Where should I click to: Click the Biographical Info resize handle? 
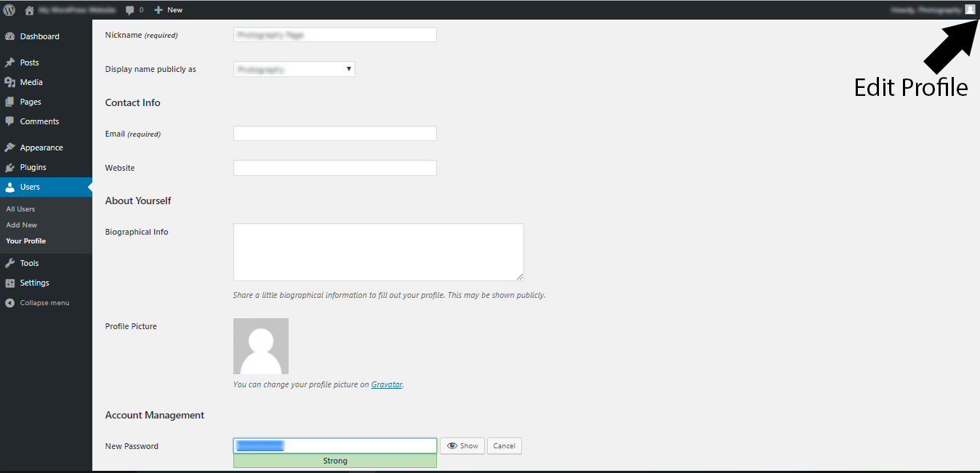(x=520, y=277)
